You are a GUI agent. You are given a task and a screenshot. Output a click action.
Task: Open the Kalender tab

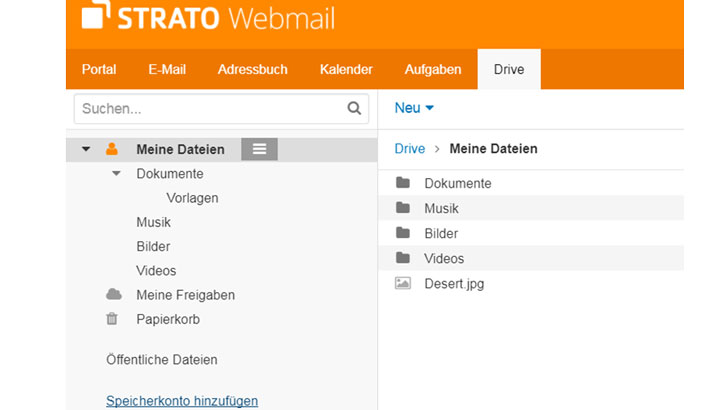(x=346, y=69)
